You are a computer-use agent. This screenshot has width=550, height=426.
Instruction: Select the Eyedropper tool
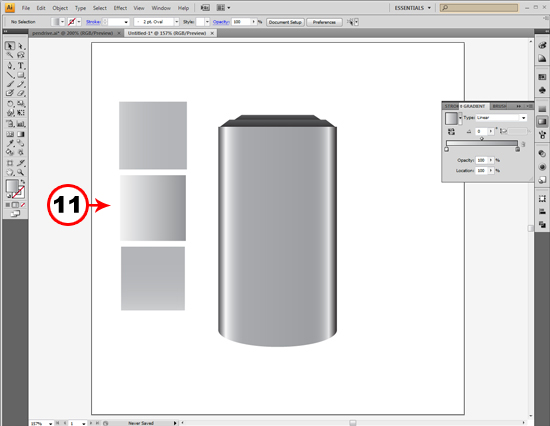[x=10, y=143]
